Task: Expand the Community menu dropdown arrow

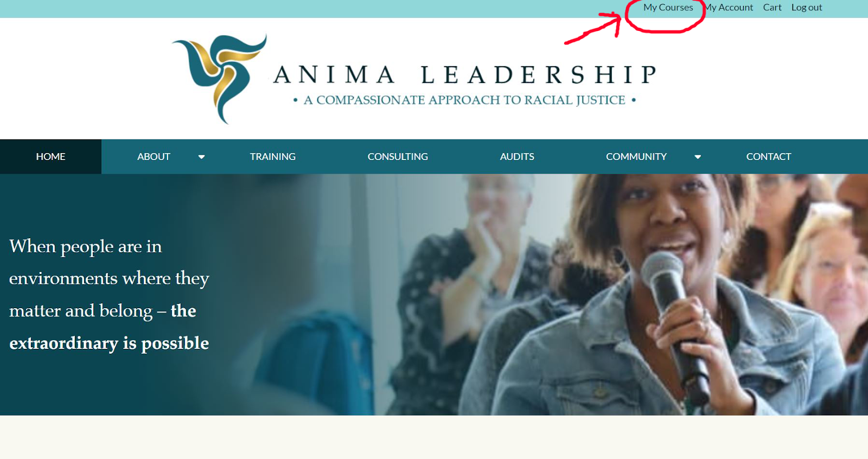Action: (698, 157)
